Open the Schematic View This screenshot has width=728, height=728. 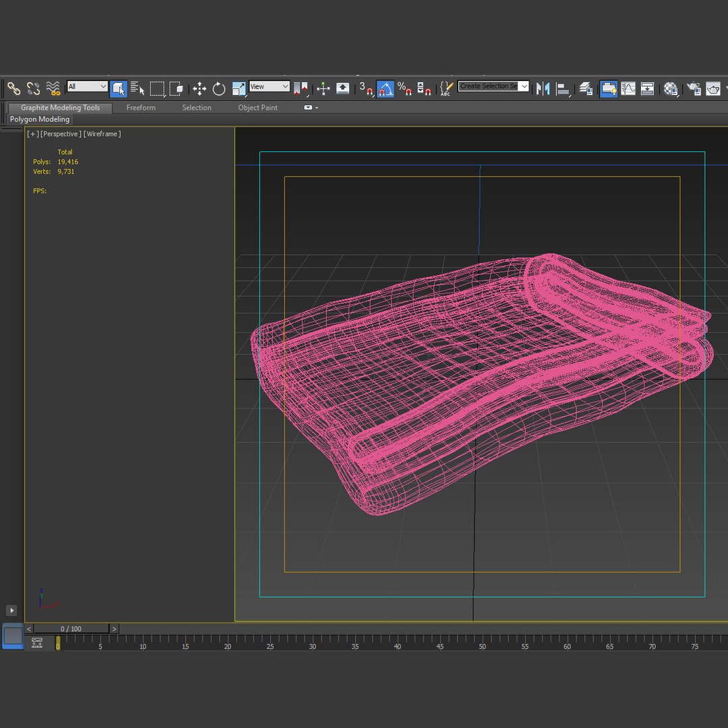pos(647,88)
